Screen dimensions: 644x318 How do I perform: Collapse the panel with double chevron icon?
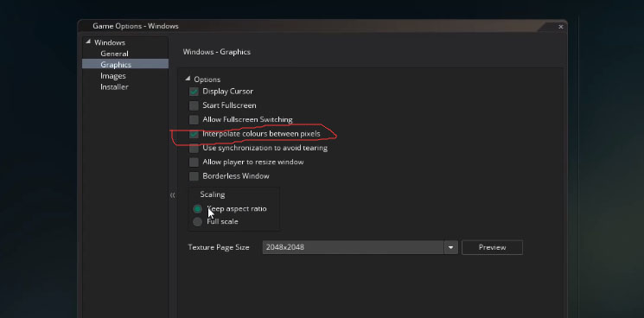[x=173, y=195]
